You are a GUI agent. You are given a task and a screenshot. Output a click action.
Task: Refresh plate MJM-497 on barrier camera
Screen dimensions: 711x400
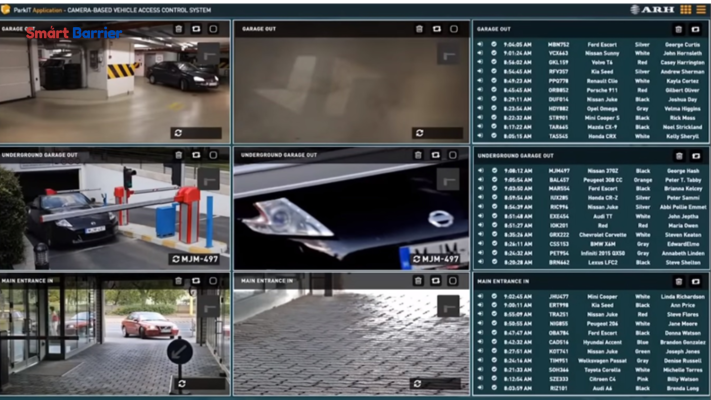coord(177,258)
